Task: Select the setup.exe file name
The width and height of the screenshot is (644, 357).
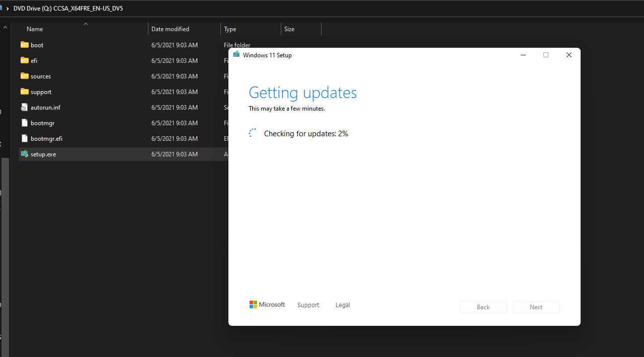Action: point(43,154)
